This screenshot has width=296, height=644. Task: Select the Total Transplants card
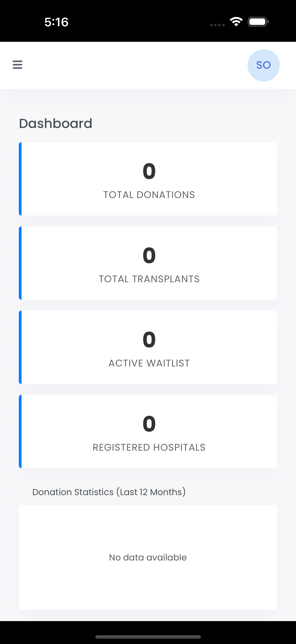(x=148, y=263)
